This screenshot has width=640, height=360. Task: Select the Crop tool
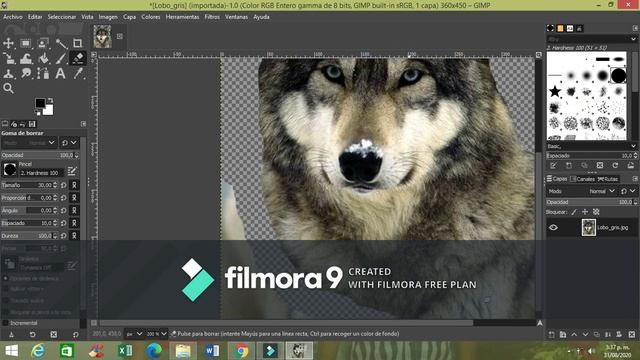coord(78,43)
